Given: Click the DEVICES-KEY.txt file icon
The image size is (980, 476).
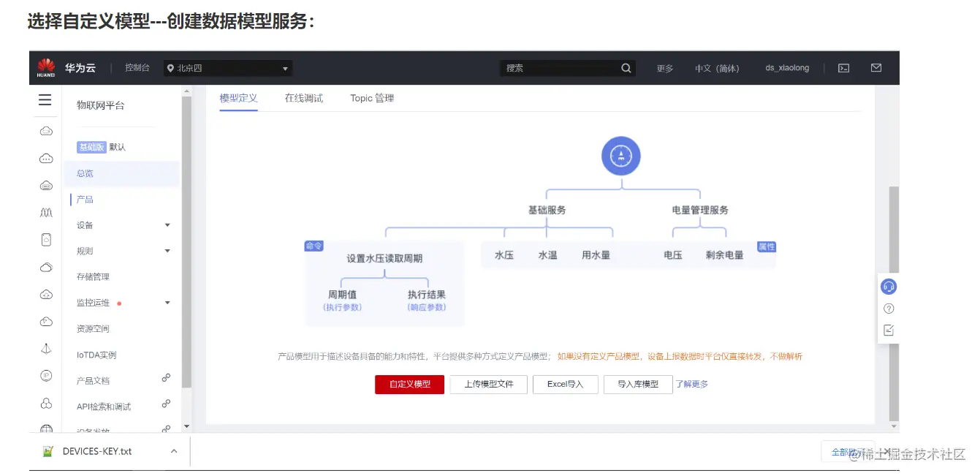Looking at the screenshot, I should tap(48, 452).
